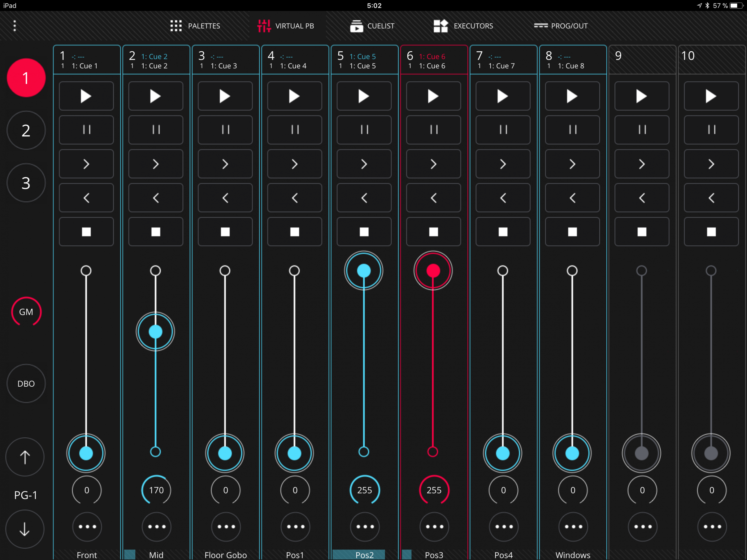Open more options for playback 1 Front
The width and height of the screenshot is (747, 560).
pos(87,526)
